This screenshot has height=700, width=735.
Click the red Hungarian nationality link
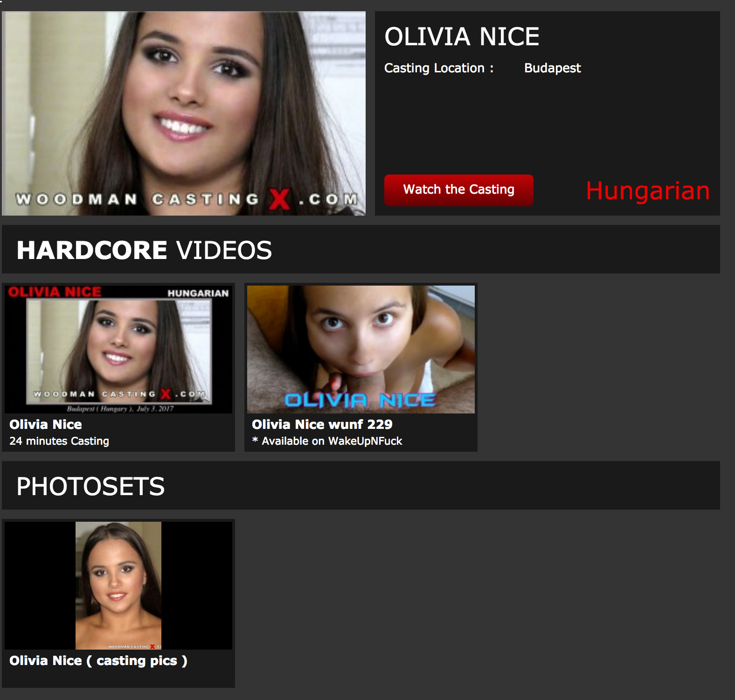tap(647, 191)
